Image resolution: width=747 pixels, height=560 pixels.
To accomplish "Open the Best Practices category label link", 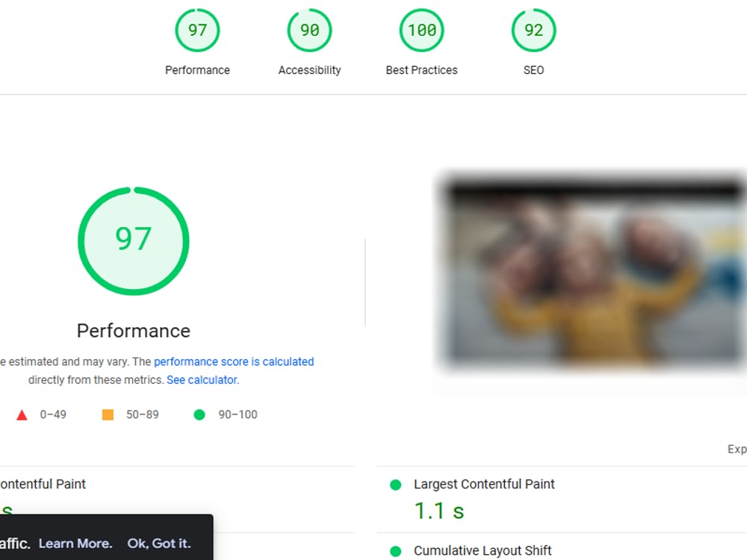I will click(421, 70).
